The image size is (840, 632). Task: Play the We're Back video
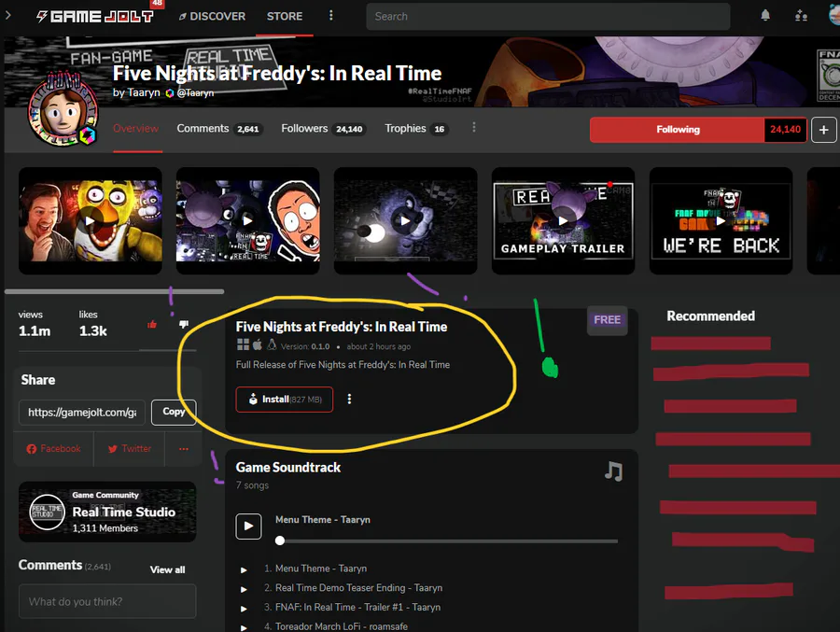[x=721, y=221]
